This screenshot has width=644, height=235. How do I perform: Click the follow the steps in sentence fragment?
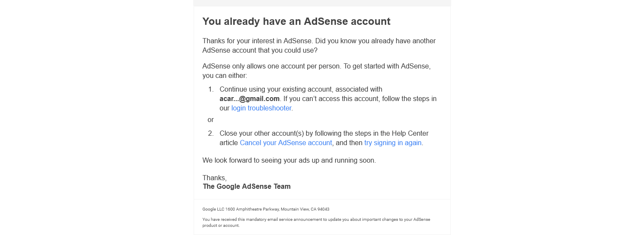tap(407, 99)
